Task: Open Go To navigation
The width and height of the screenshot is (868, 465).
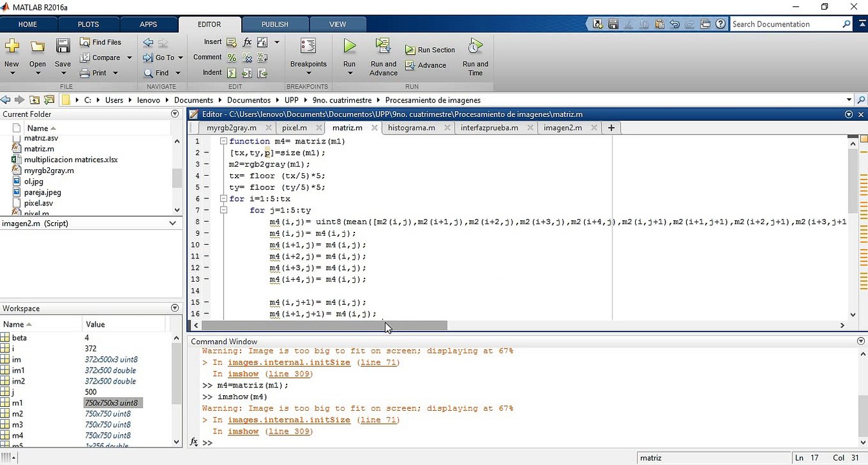Action: 159,57
